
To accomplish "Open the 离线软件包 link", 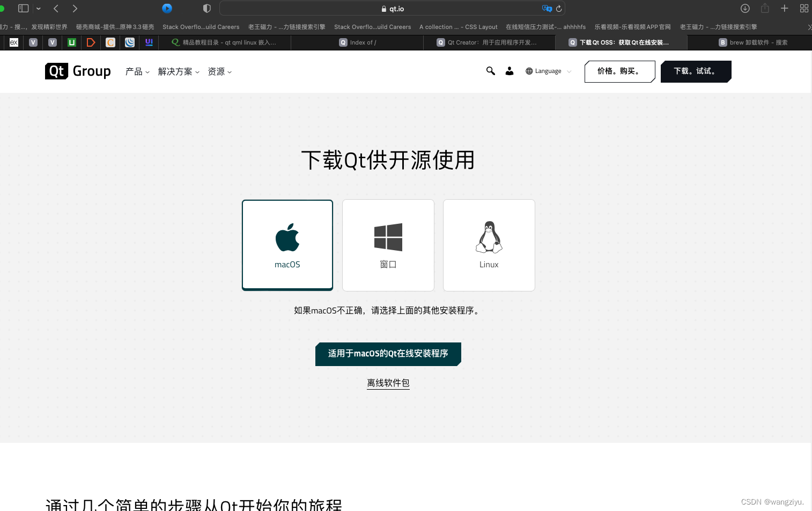I will coord(388,383).
